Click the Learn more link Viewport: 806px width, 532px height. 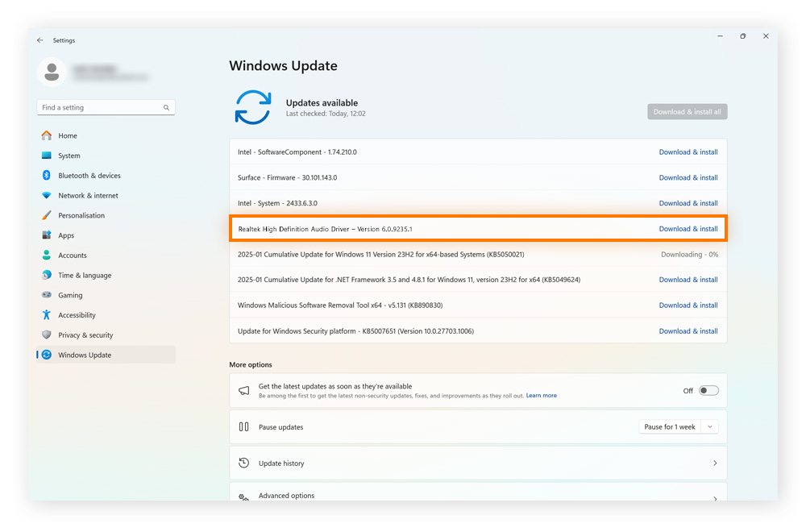(542, 395)
